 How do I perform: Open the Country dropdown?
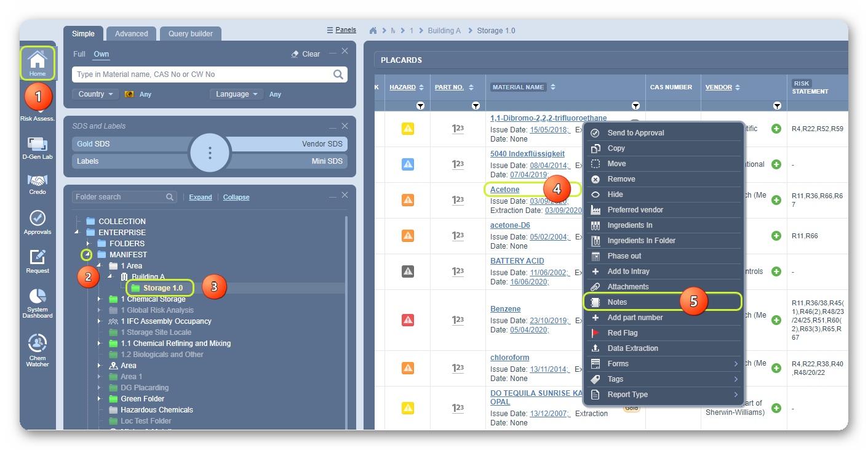[95, 94]
